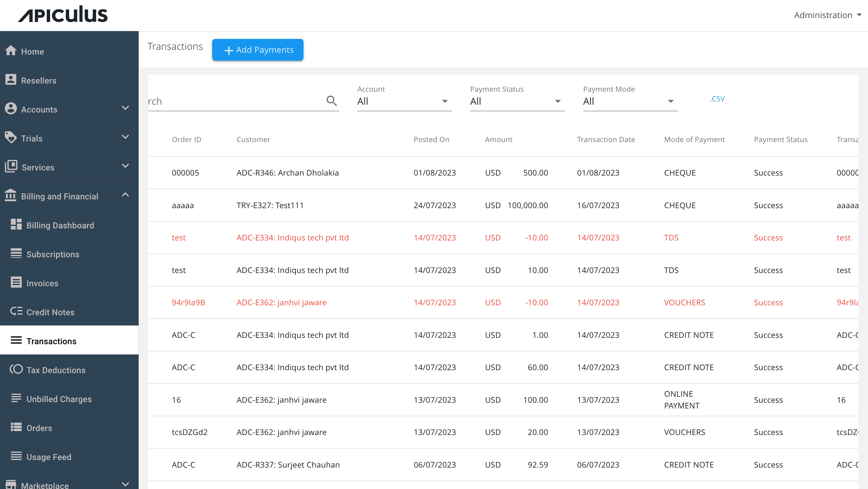The image size is (868, 489).
Task: Click the Billing and Financial bank icon
Action: coord(11,195)
